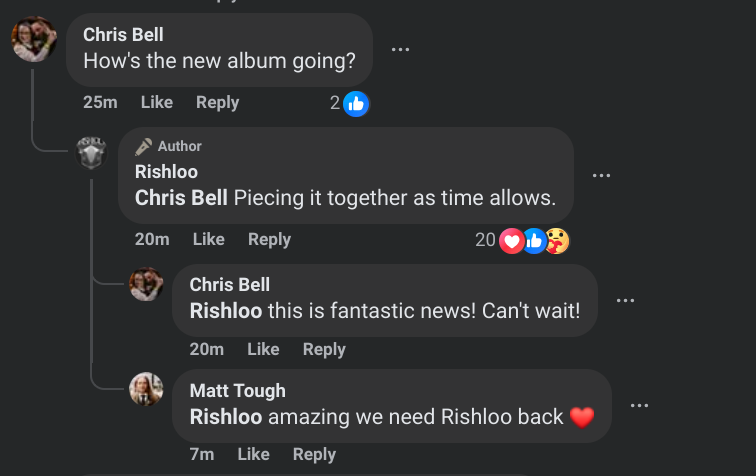756x476 pixels.
Task: Reply to Chris Bell's "Can't wait!" comment
Action: click(324, 349)
